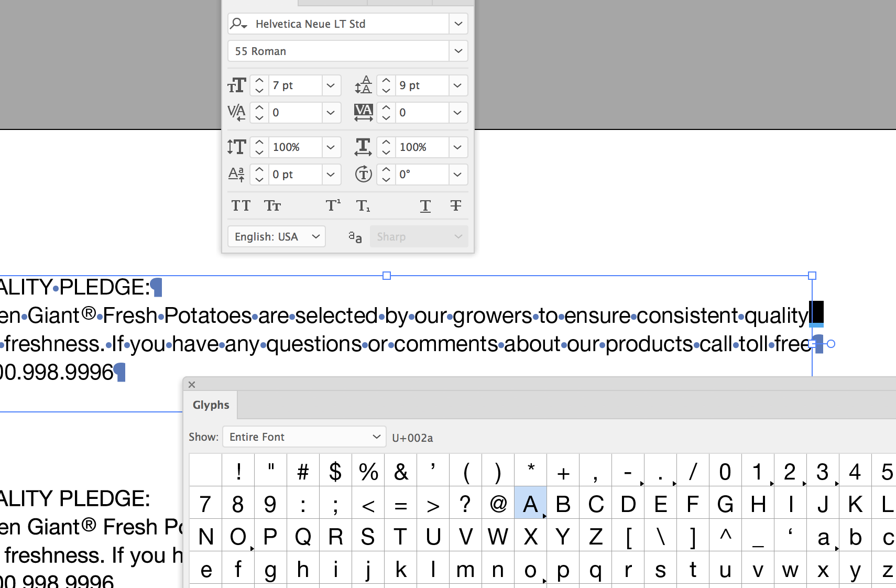Open the Sharp anti-aliasing dropdown

click(x=419, y=236)
